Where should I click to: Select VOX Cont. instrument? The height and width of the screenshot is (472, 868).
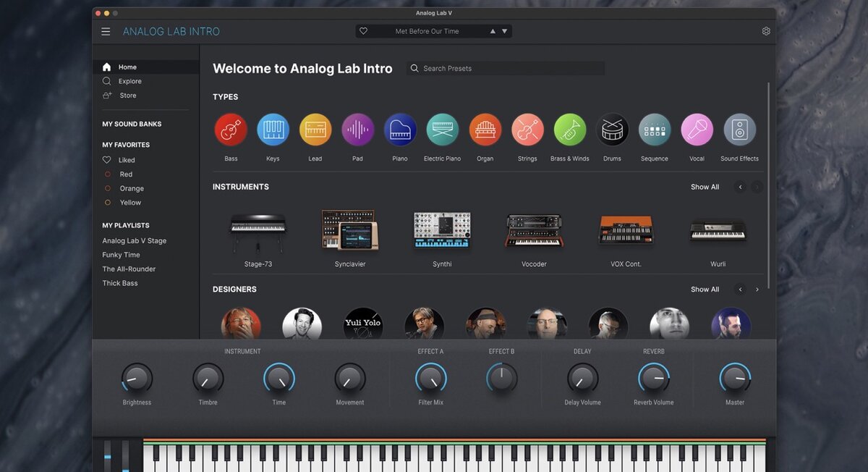(x=626, y=229)
